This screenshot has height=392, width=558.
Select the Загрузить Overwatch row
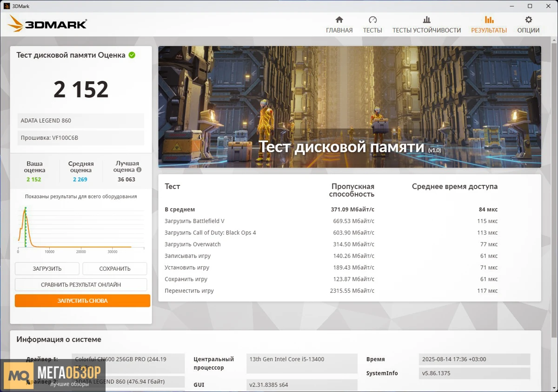[x=331, y=244]
